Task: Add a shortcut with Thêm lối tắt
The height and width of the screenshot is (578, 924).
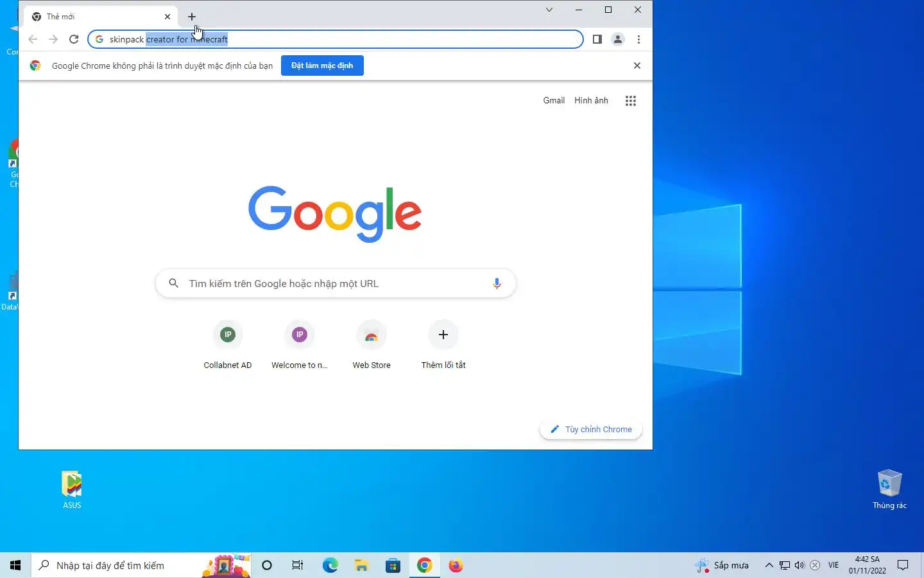Action: click(443, 346)
